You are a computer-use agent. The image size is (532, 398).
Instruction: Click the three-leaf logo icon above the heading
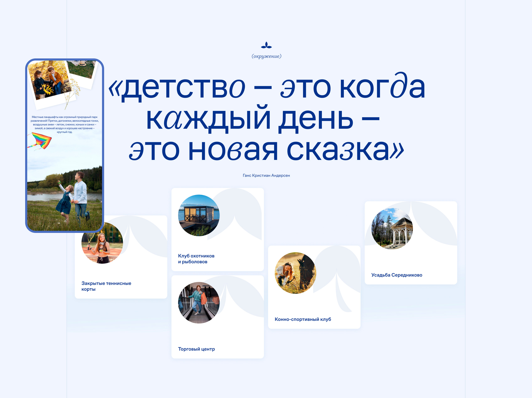click(266, 45)
